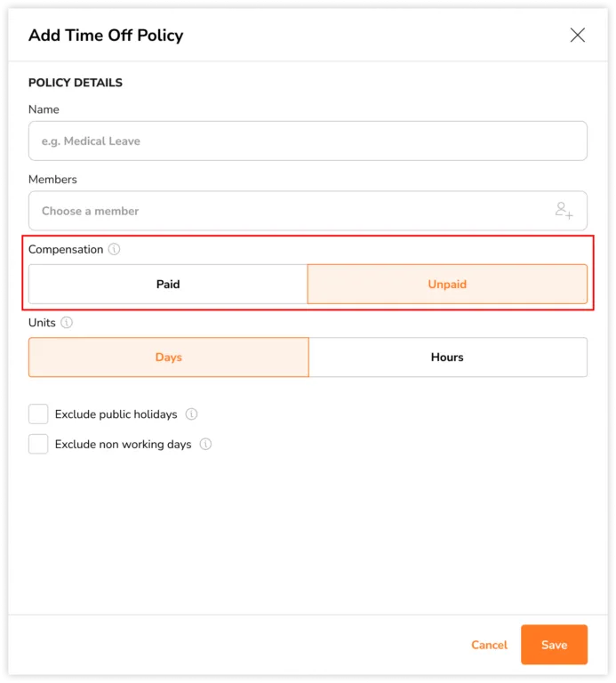Click the add member icon in Members field
The height and width of the screenshot is (683, 616).
coord(564,211)
